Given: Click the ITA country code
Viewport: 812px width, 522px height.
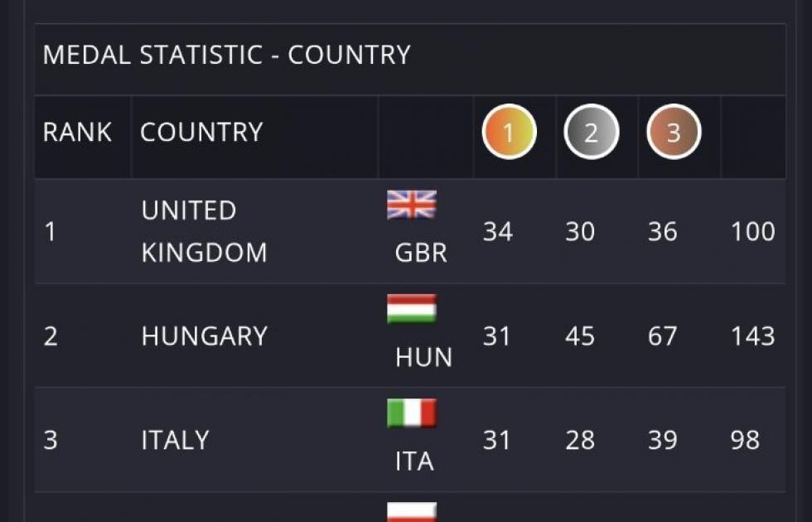Looking at the screenshot, I should pos(414,462).
